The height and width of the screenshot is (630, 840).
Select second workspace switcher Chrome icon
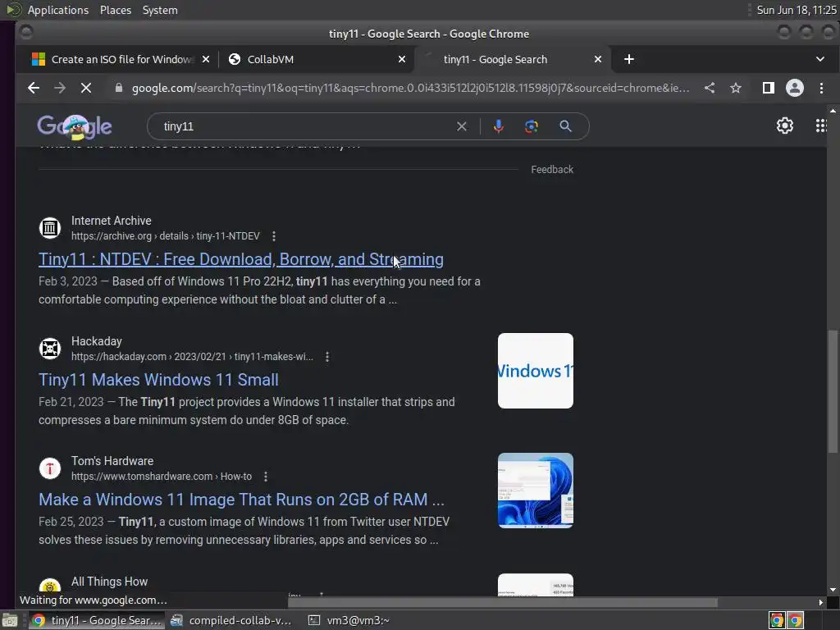(x=796, y=620)
